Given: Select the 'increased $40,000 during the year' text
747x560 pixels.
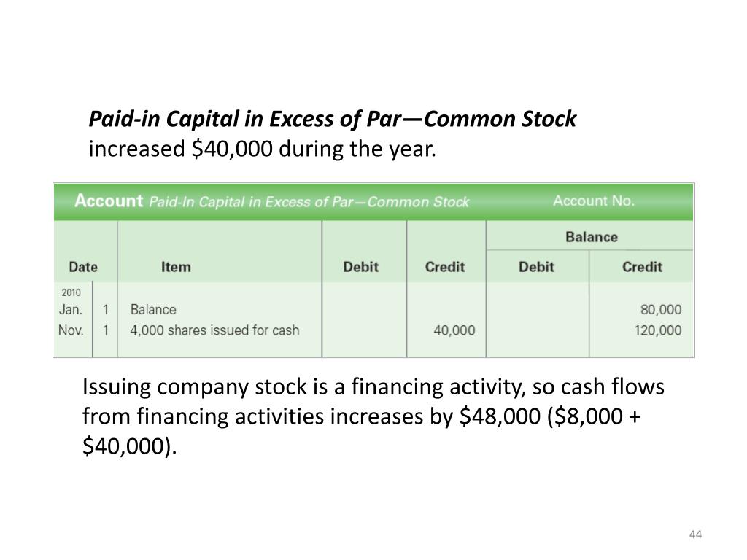Looking at the screenshot, I should click(x=262, y=149).
